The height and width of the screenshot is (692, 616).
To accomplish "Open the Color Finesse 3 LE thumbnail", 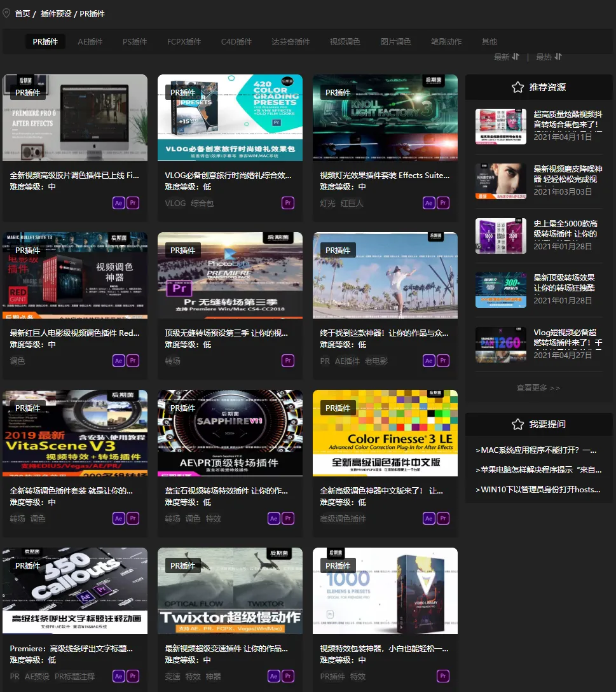I will pyautogui.click(x=385, y=433).
